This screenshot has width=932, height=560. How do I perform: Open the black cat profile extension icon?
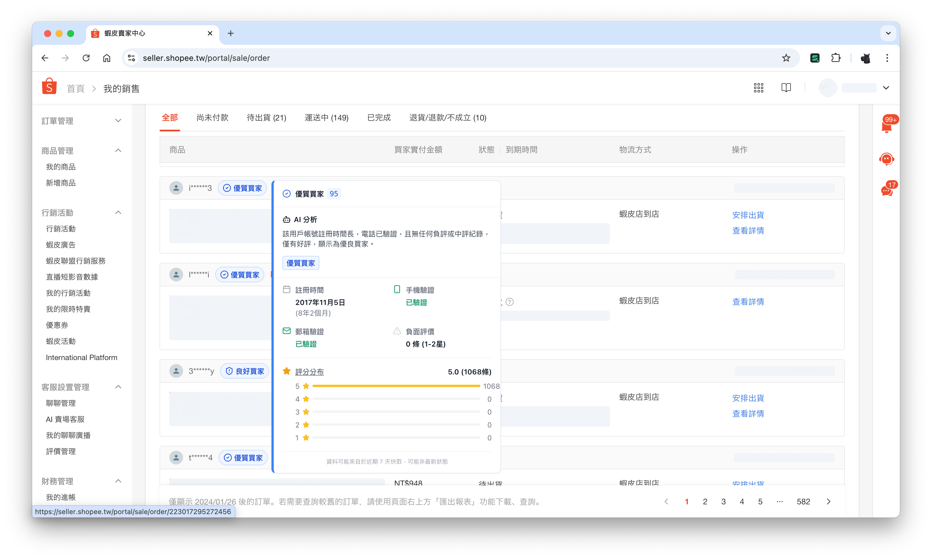point(866,58)
